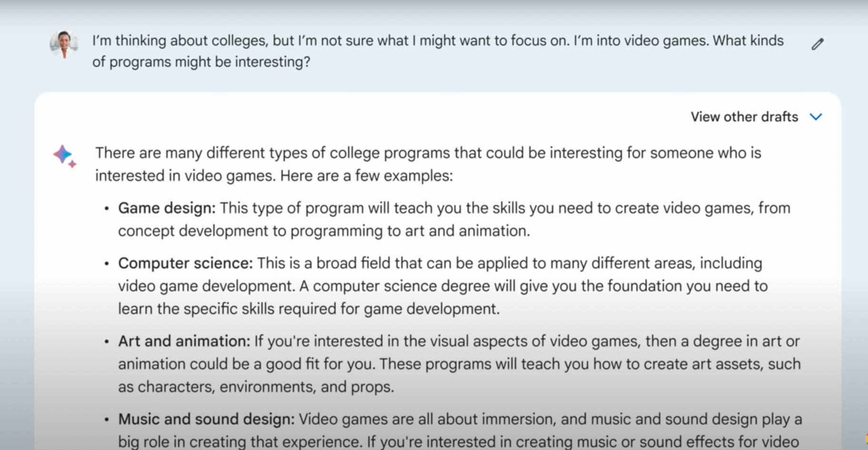
Task: Select the Art and animation heading
Action: pos(184,342)
